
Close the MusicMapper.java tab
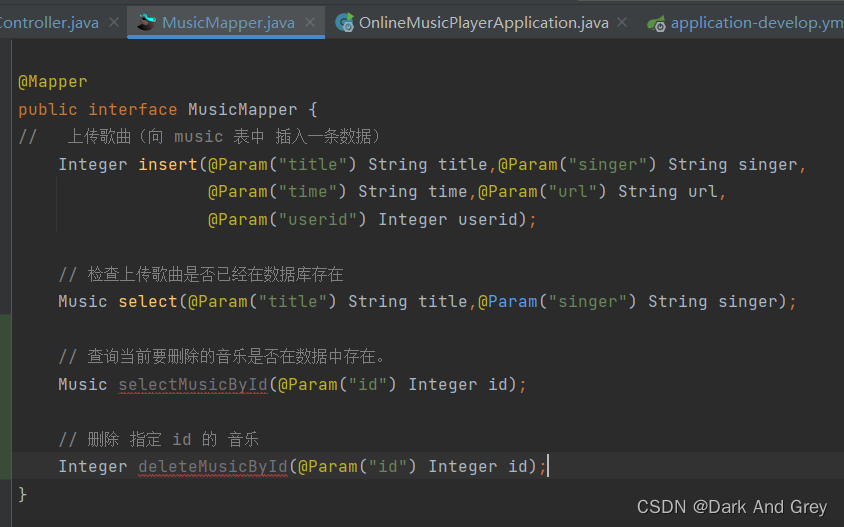[310, 23]
